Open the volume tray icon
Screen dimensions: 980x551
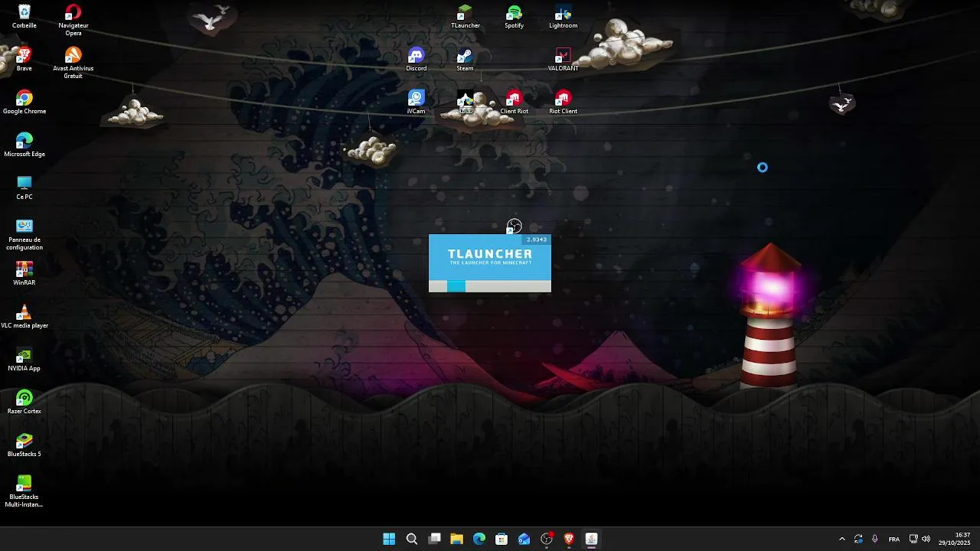(926, 539)
